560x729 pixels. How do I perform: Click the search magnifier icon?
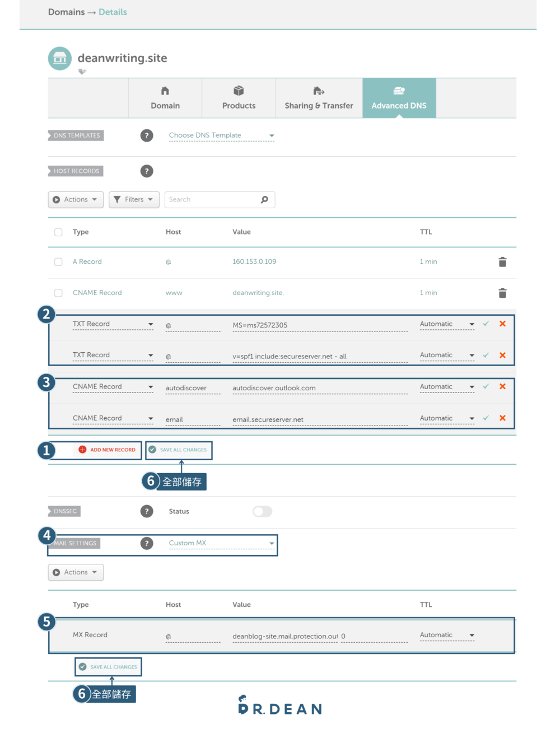point(264,200)
